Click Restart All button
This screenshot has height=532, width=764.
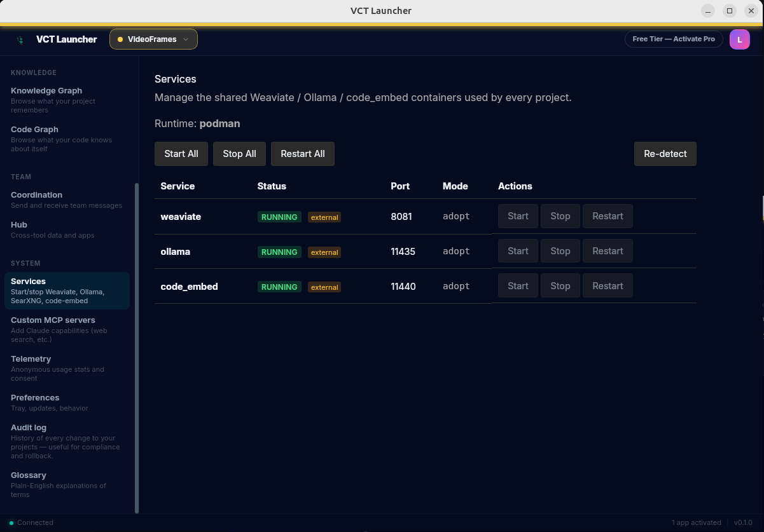(303, 154)
